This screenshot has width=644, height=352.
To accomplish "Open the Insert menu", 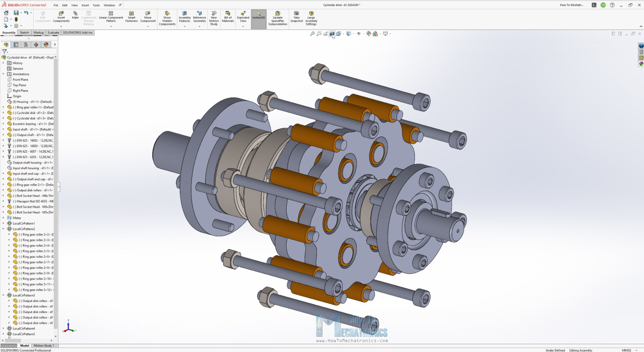I will tap(85, 5).
